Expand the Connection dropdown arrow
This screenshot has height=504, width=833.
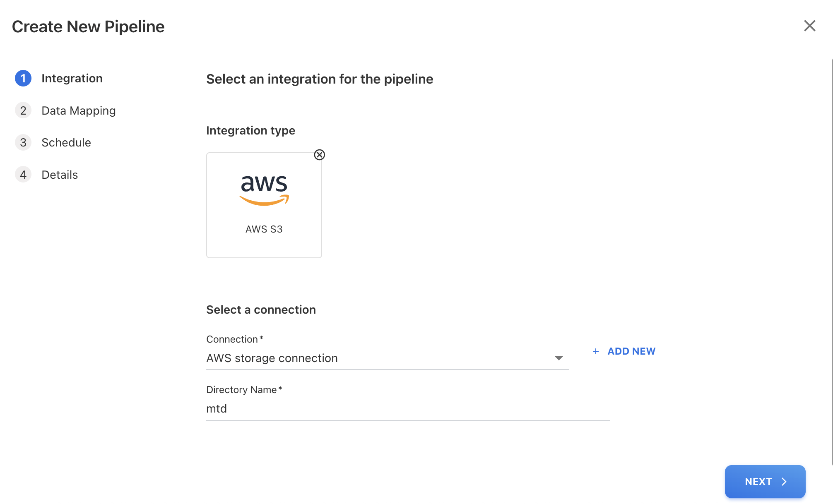(559, 358)
